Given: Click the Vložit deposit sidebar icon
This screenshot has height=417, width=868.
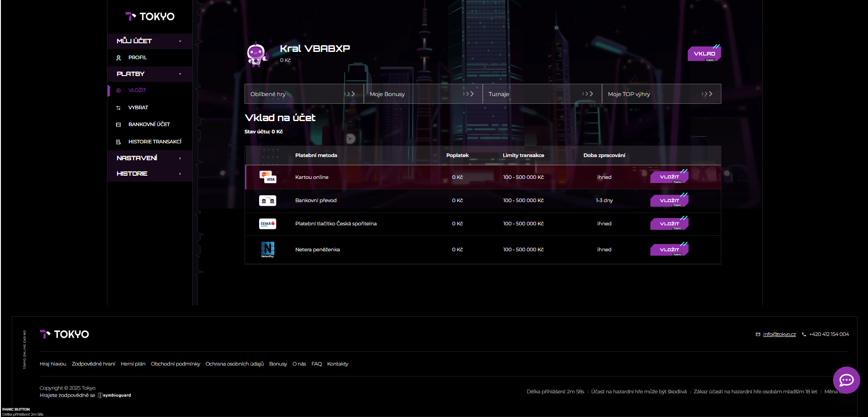Looking at the screenshot, I should (x=118, y=91).
